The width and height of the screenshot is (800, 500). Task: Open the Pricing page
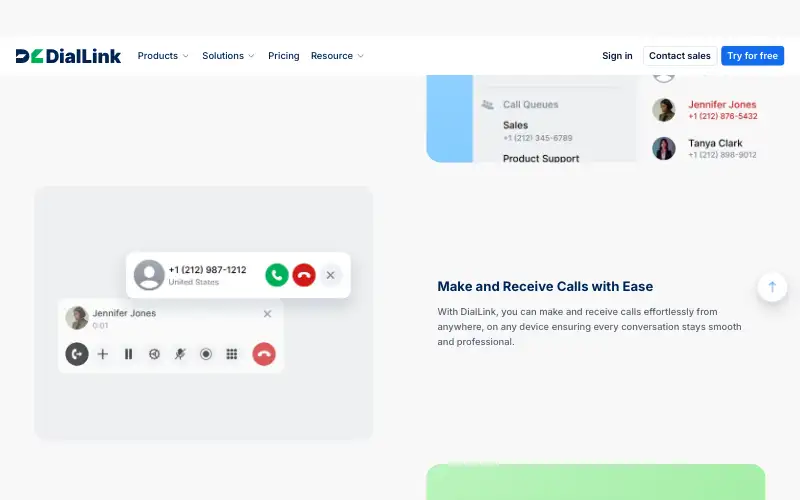(284, 56)
